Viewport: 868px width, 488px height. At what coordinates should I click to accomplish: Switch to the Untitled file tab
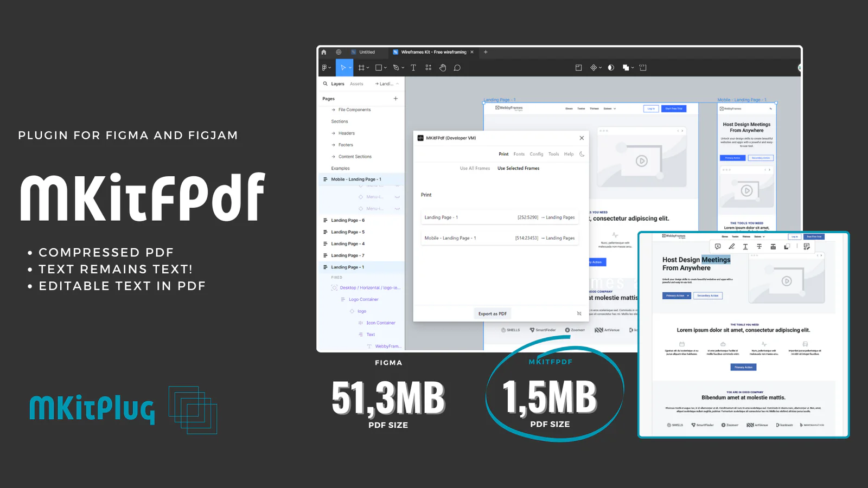pos(367,52)
